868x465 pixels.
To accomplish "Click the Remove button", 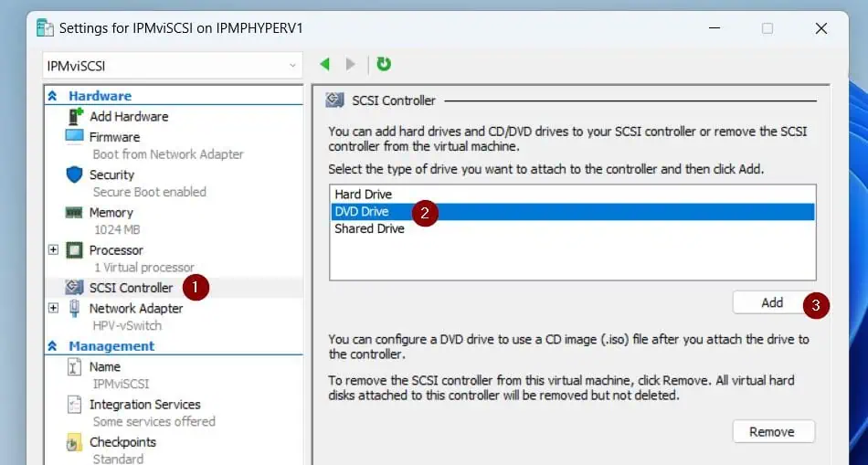I will (x=774, y=432).
